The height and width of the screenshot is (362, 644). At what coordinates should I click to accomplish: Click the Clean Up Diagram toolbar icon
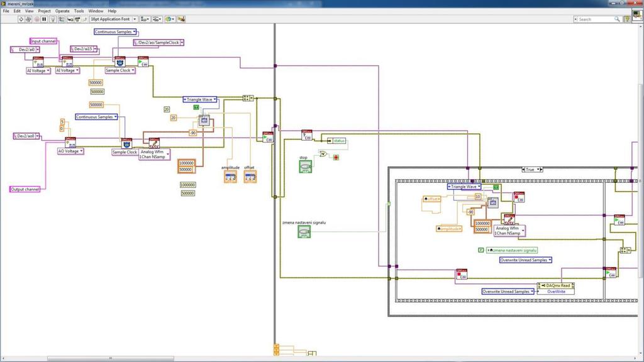coord(181,19)
